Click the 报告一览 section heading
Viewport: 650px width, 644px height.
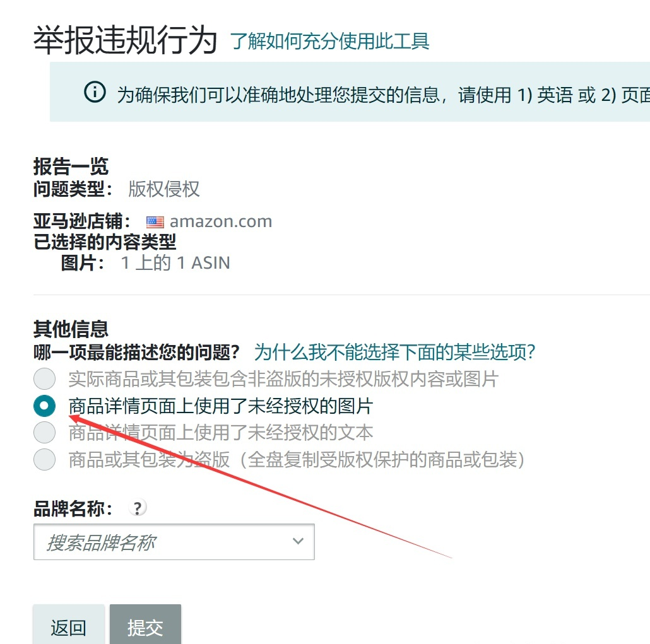(x=71, y=166)
